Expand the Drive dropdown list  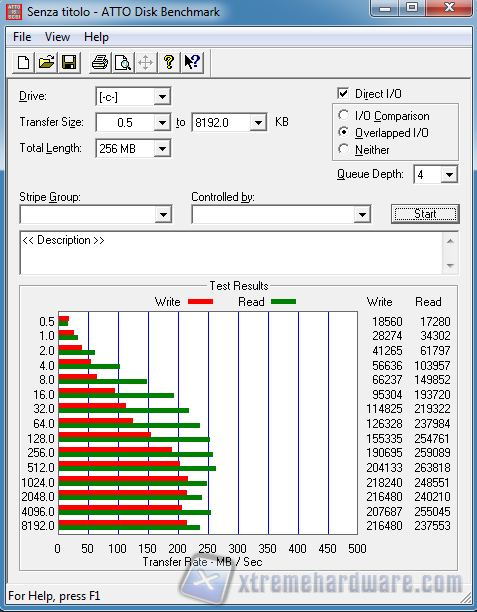click(162, 96)
